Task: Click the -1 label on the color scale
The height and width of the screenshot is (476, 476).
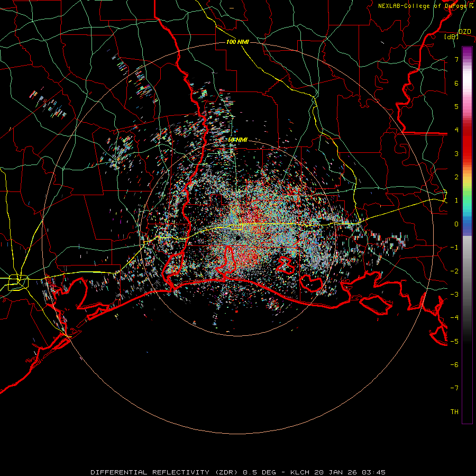Action: [454, 248]
